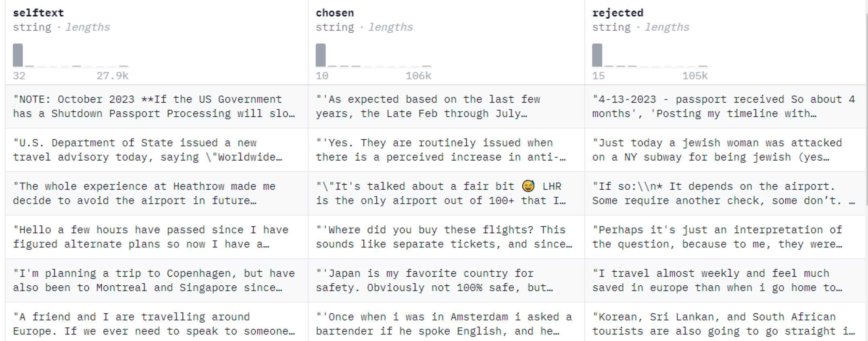Image resolution: width=868 pixels, height=341 pixels.
Task: Open the "It depends on the airport" cell
Action: pos(724,194)
